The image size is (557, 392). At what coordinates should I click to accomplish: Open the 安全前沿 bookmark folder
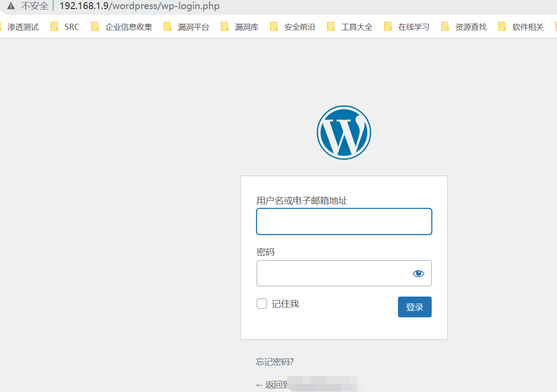pyautogui.click(x=293, y=27)
